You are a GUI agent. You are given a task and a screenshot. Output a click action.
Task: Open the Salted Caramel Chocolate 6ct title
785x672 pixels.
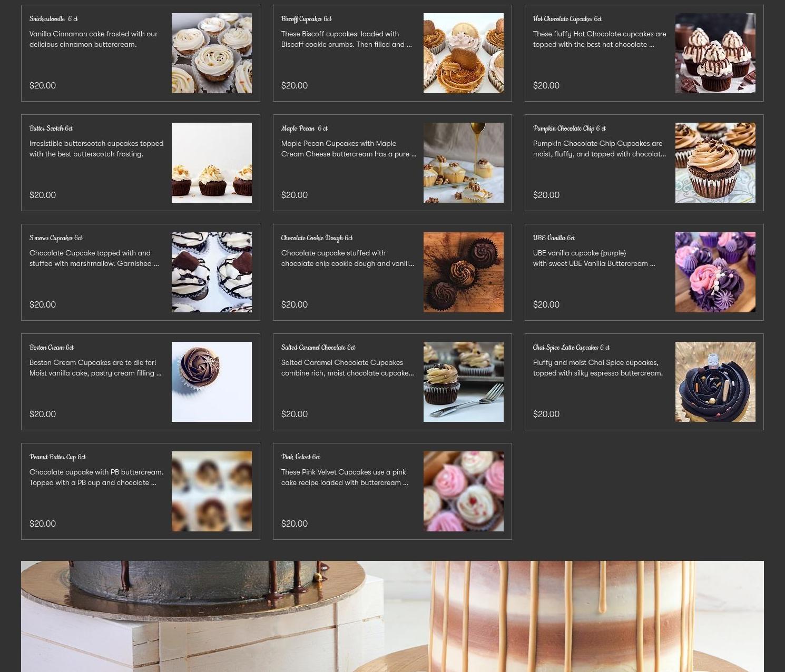coord(318,348)
